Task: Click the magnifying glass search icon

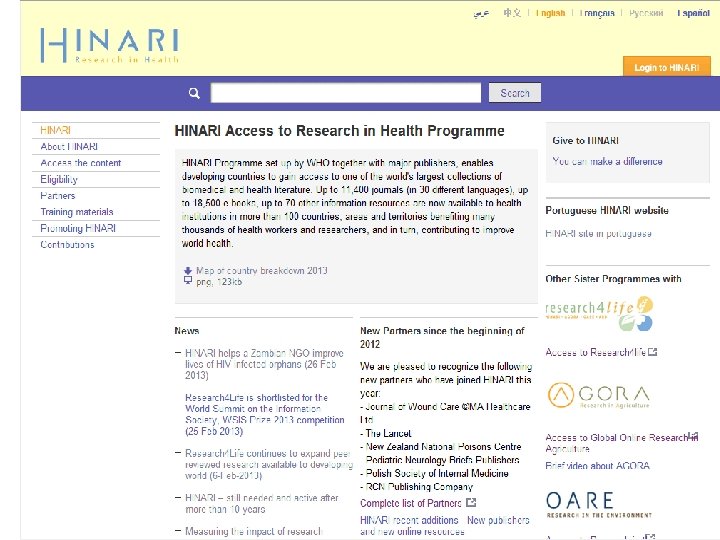Action: coord(194,93)
